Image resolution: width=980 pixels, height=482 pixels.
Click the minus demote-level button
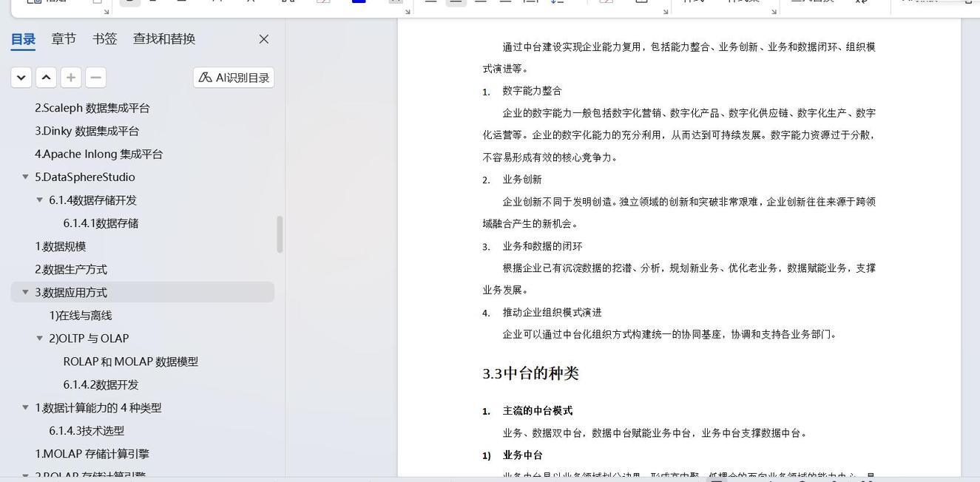pos(95,77)
